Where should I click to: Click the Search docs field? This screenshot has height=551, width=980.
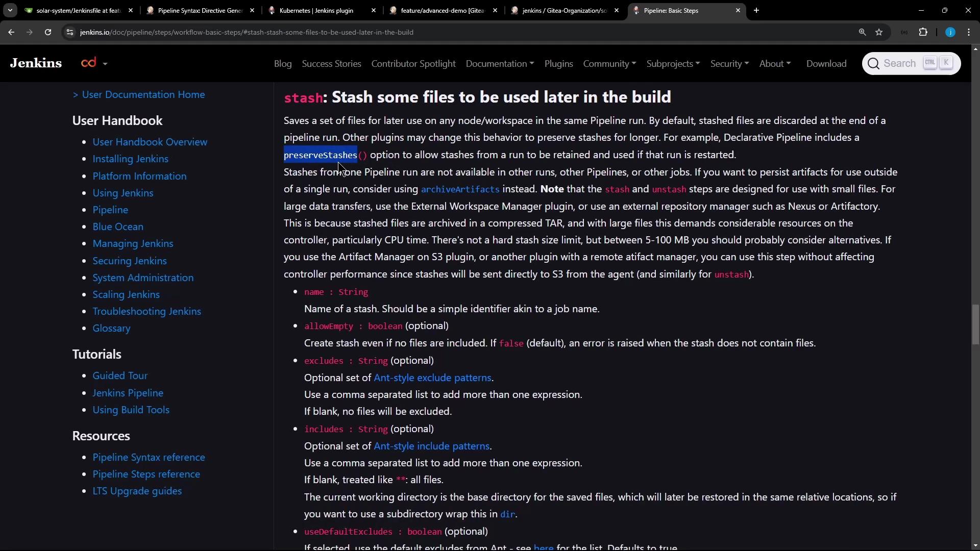911,63
